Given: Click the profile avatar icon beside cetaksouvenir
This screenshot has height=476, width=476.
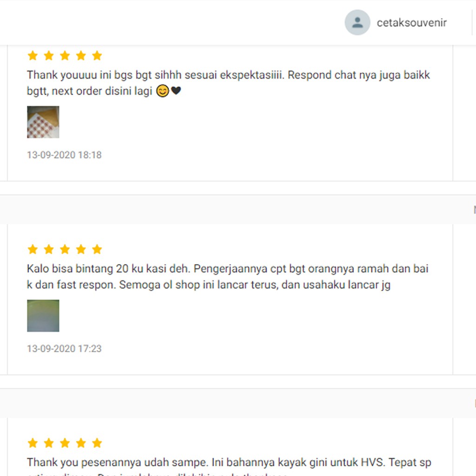Looking at the screenshot, I should [x=357, y=22].
